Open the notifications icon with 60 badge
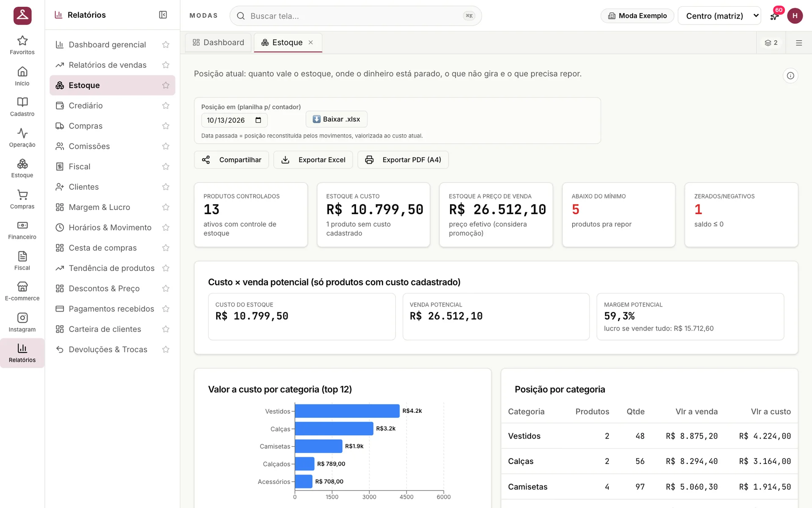This screenshot has width=812, height=508. [x=774, y=16]
